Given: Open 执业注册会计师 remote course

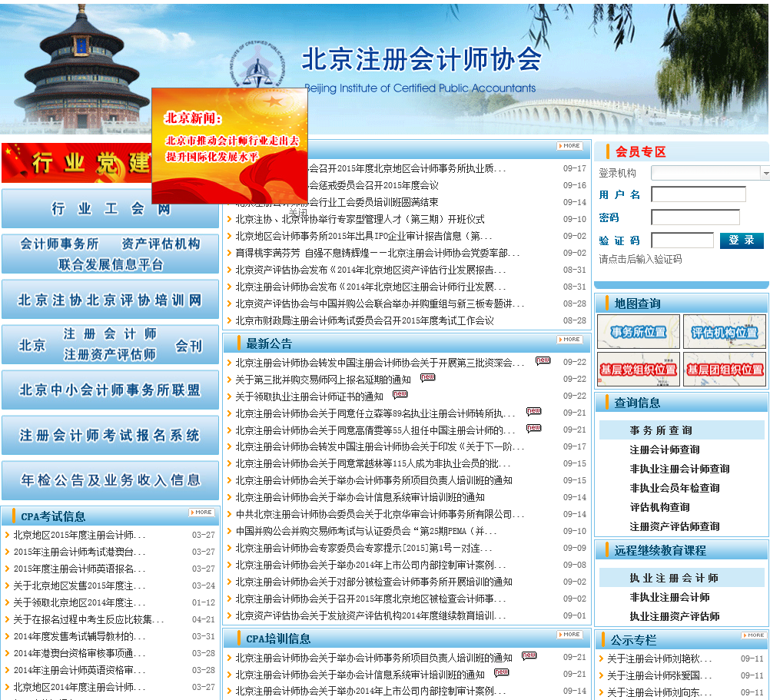Looking at the screenshot, I should (674, 578).
